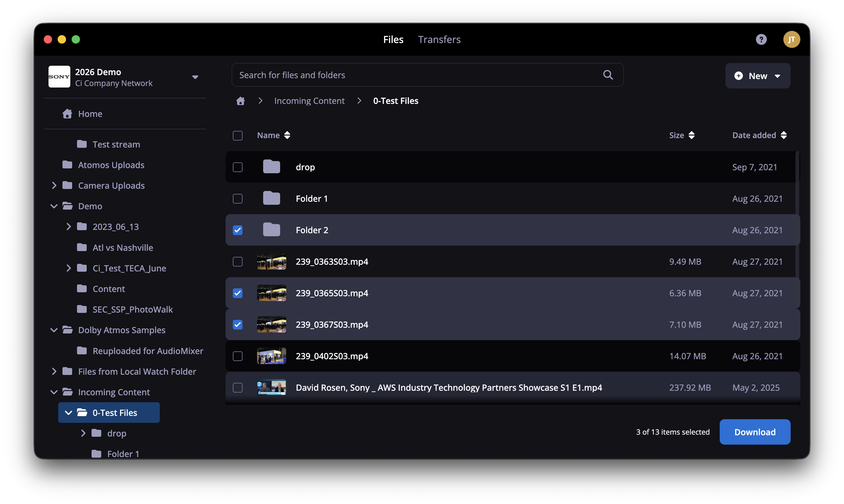844x504 pixels.
Task: Click the Folder 1 folder icon in list
Action: point(271,198)
